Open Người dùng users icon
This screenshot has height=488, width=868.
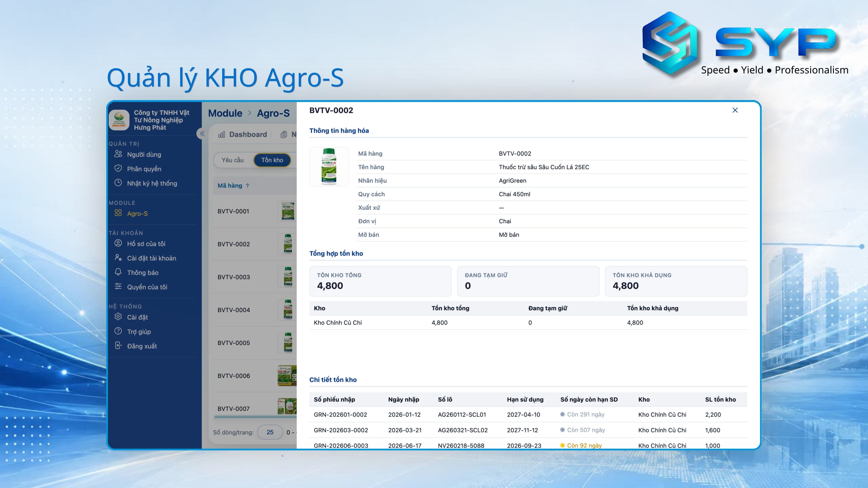[x=118, y=154]
